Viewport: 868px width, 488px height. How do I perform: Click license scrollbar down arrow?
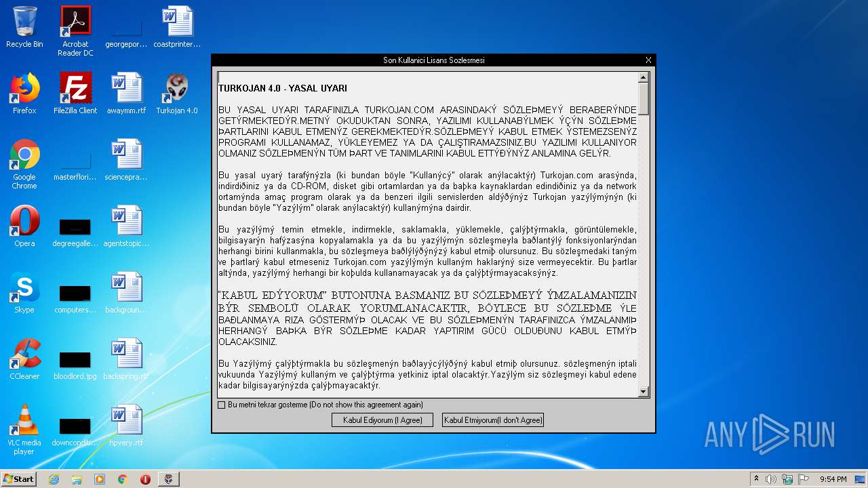[644, 392]
